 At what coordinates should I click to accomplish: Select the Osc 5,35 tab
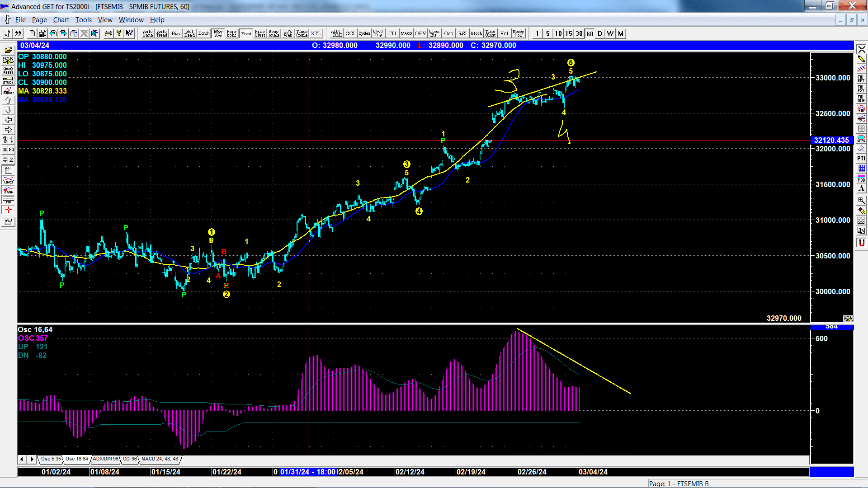coord(51,459)
